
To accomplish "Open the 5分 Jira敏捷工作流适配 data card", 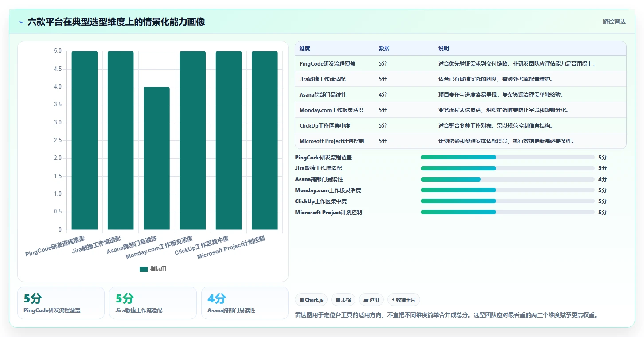I will (152, 303).
